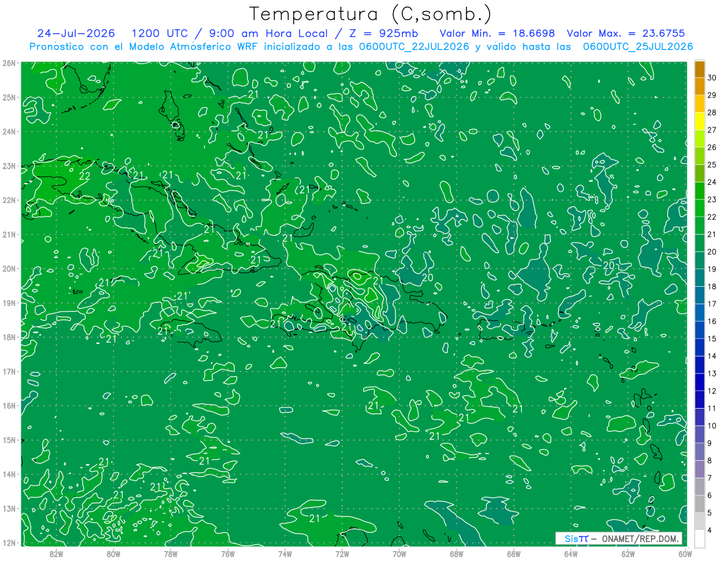This screenshot has height=562, width=728.
Task: Click the 20N latitude axis label
Action: 8,269
